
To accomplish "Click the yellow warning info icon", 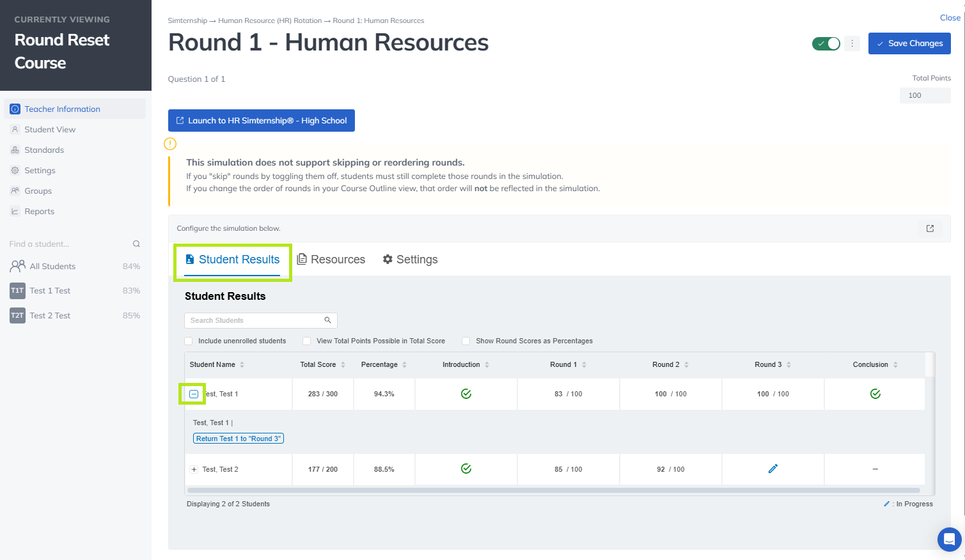I will coord(170,144).
